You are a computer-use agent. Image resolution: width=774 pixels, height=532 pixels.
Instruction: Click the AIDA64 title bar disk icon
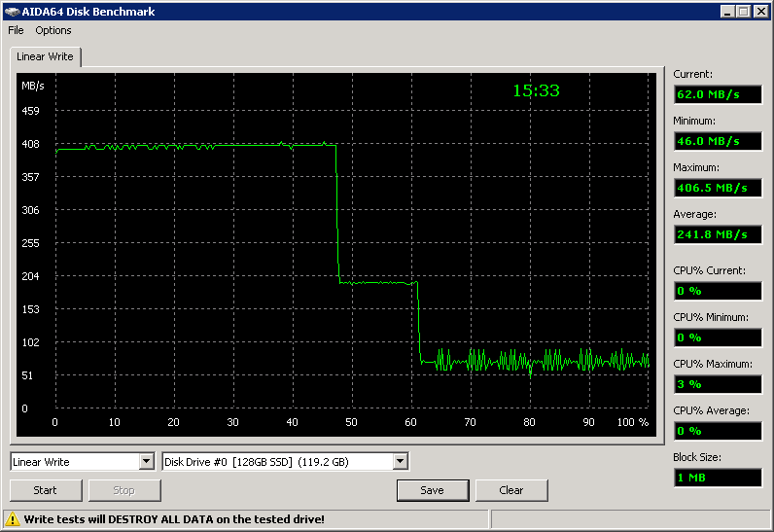tap(12, 12)
